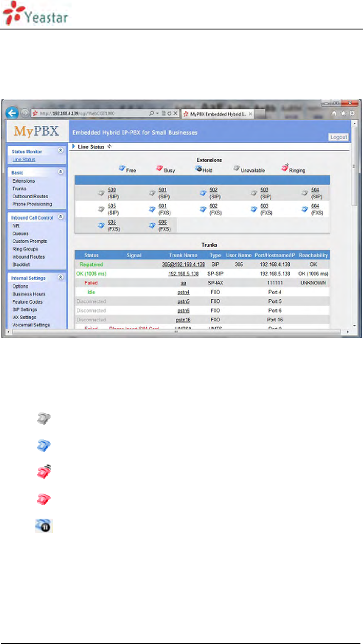Click the blue phone icon for 603 (FXS)
The height and width of the screenshot is (644, 363).
(x=254, y=209)
